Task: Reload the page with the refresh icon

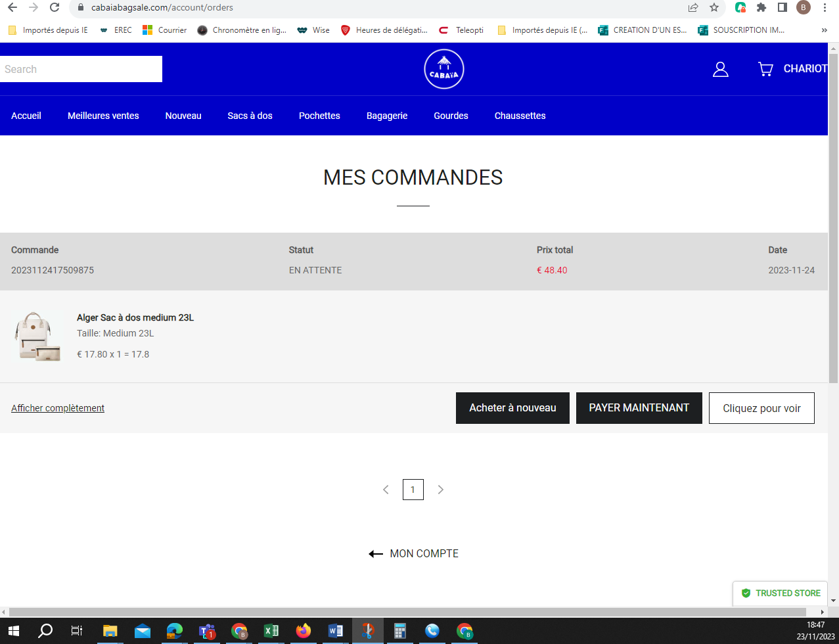Action: (55, 8)
